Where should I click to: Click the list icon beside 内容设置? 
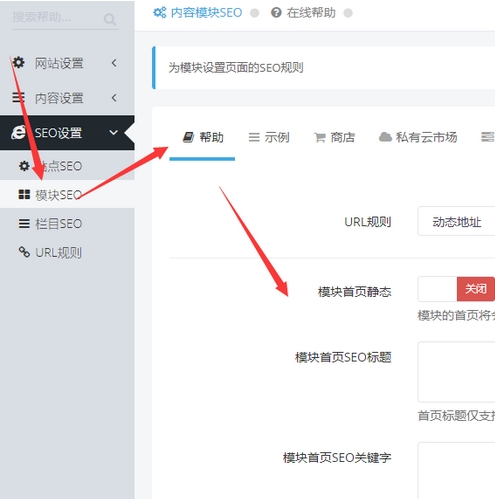click(18, 97)
